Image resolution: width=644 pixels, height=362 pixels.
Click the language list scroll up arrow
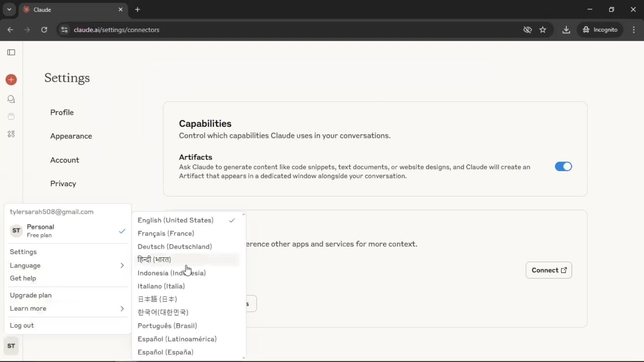click(x=244, y=214)
